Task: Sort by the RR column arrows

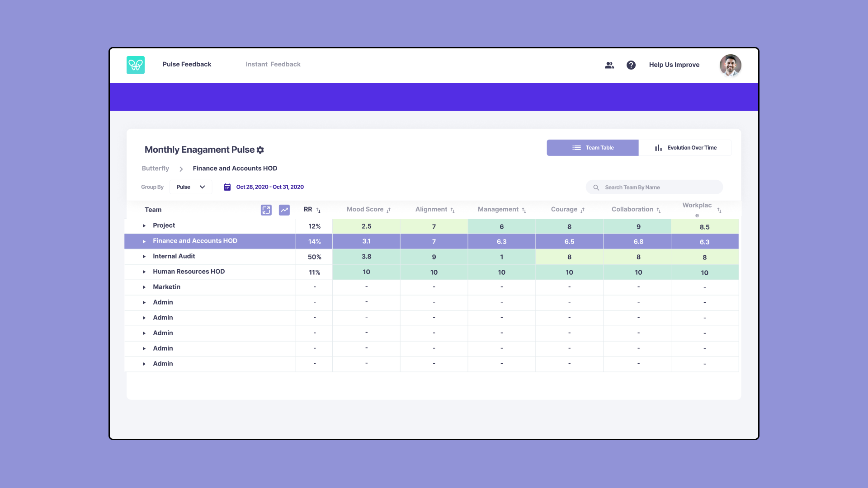Action: click(318, 211)
